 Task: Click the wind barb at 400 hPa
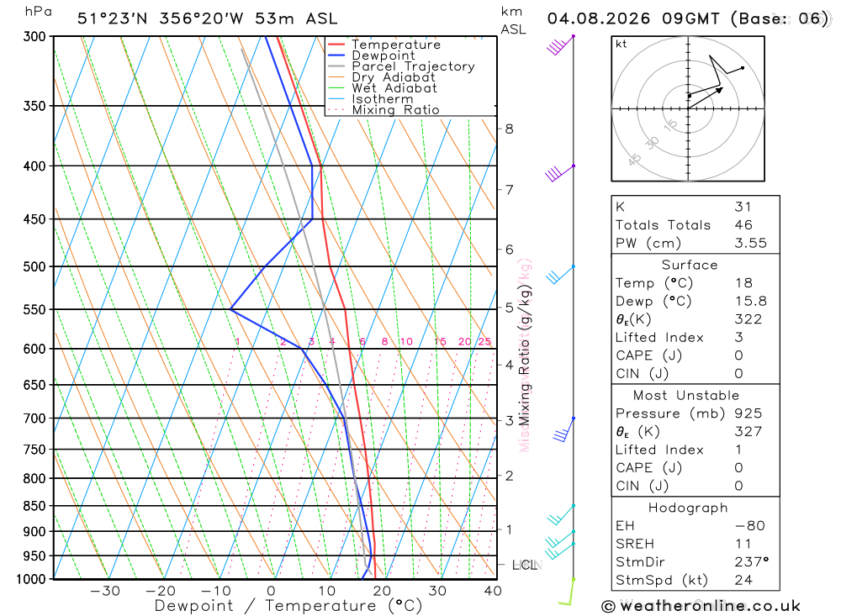pos(560,173)
